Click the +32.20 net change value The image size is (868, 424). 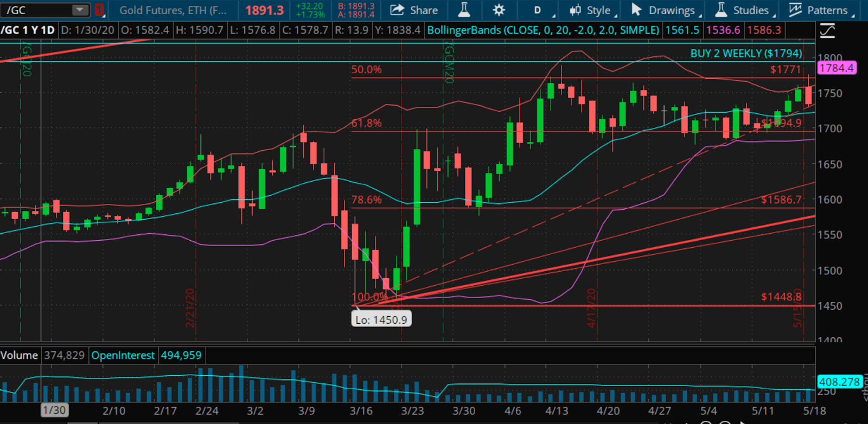(x=310, y=6)
